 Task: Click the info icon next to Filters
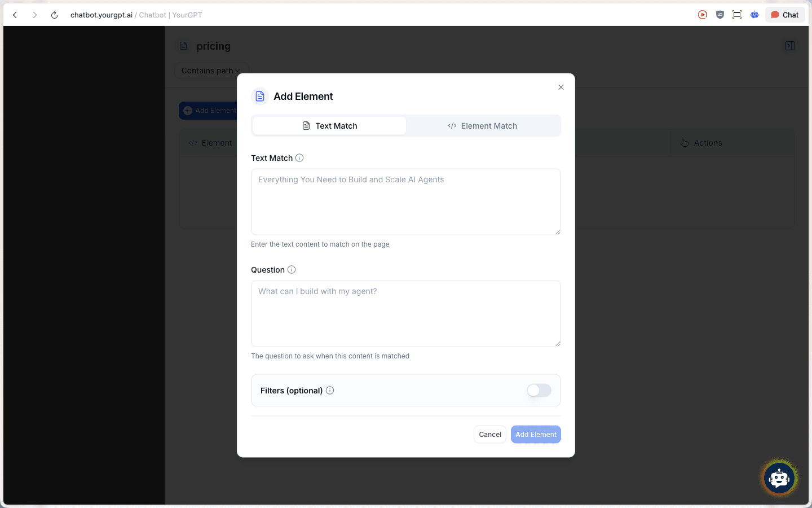pyautogui.click(x=330, y=390)
